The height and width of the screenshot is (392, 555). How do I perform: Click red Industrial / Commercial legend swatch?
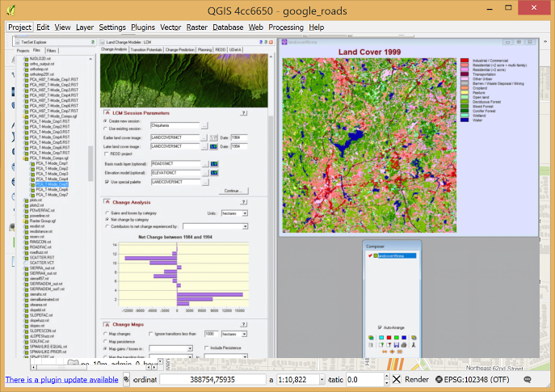(465, 61)
